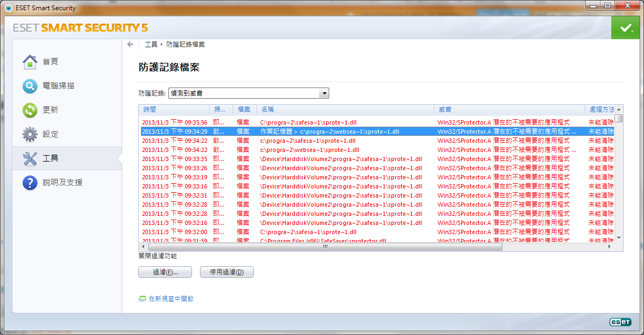The width and height of the screenshot is (644, 335).
Task: Select log row timed 下午 09:32:31
Action: tap(377, 195)
